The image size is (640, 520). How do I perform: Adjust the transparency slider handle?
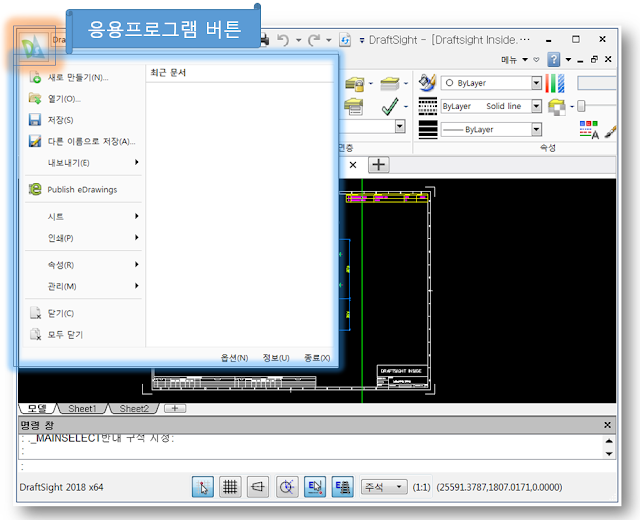point(581,106)
